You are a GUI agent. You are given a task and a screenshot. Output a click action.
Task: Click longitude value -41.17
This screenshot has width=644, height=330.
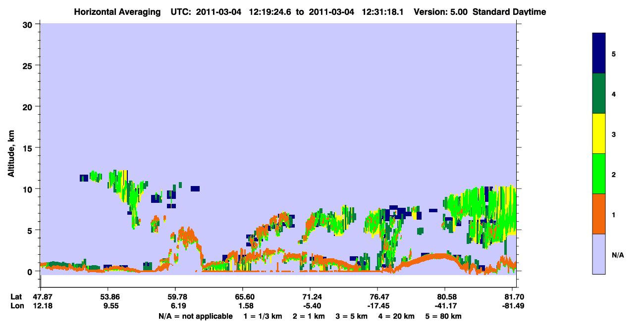[x=445, y=306]
